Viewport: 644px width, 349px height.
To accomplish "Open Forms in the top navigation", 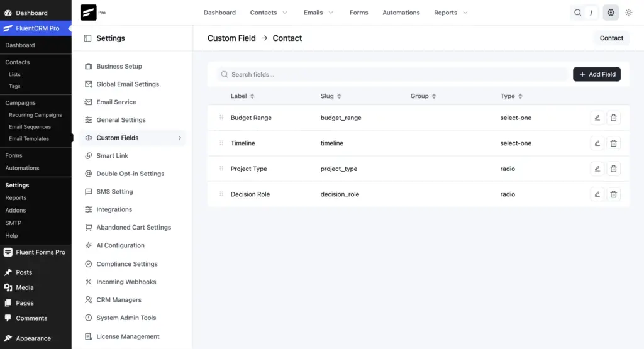I will [x=359, y=13].
